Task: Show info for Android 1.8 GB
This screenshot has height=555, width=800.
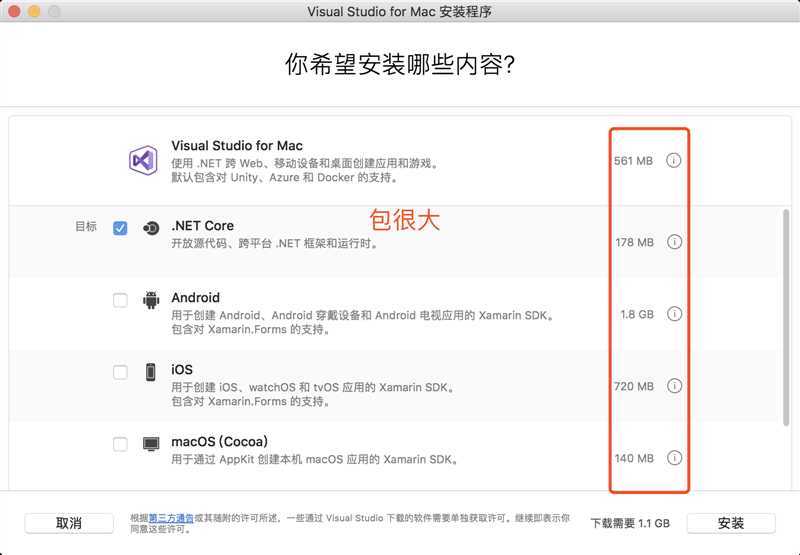Action: click(x=674, y=314)
